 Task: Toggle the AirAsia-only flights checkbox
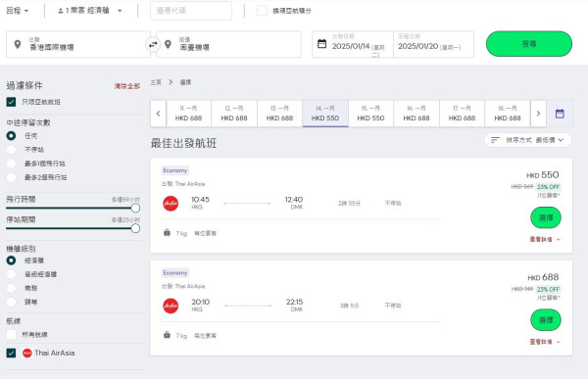tap(11, 102)
